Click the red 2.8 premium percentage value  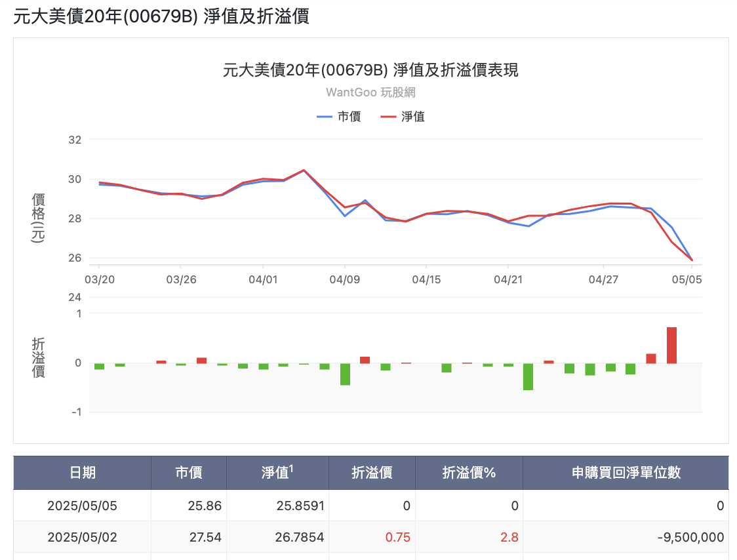(x=509, y=537)
